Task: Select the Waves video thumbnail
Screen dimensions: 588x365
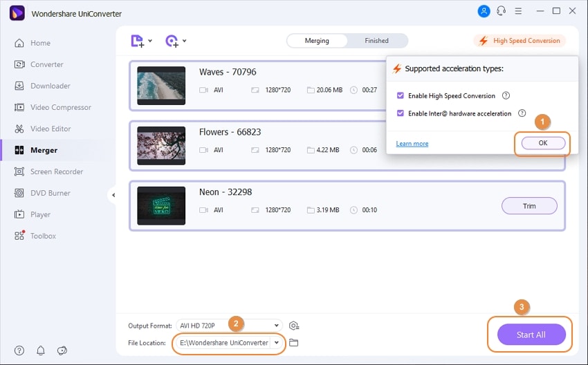Action: [161, 86]
